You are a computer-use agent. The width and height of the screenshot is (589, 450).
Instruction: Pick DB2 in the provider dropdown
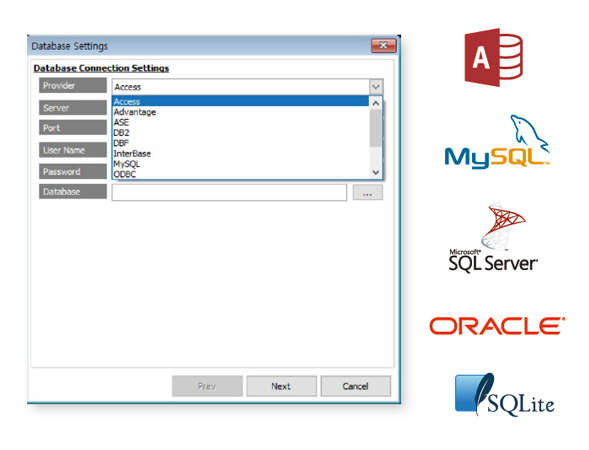click(x=240, y=133)
